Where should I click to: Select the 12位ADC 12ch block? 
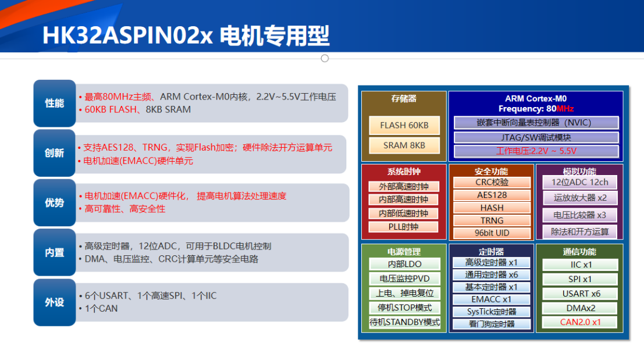579,182
